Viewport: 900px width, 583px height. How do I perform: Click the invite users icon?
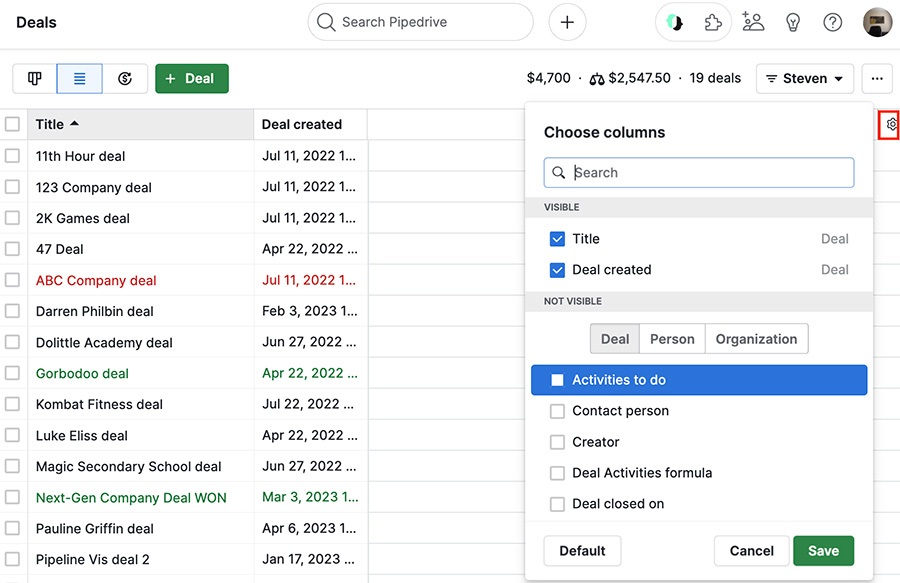(753, 21)
